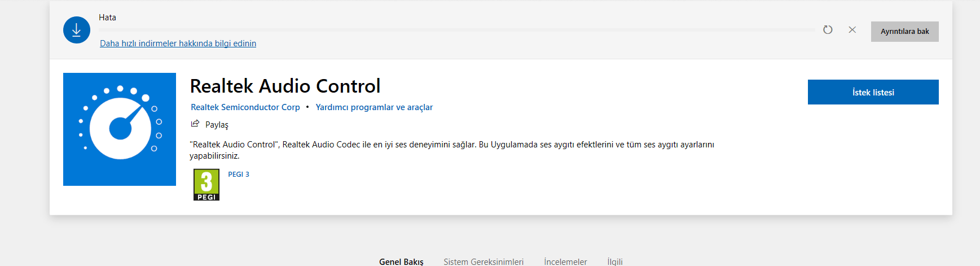Screen dimensions: 980x266
Task: Click the app description paragraph
Action: (x=452, y=150)
